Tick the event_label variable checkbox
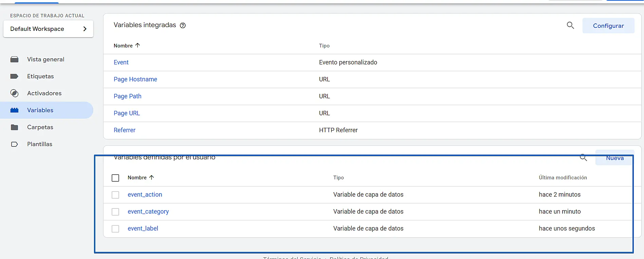This screenshot has width=644, height=259. click(115, 229)
